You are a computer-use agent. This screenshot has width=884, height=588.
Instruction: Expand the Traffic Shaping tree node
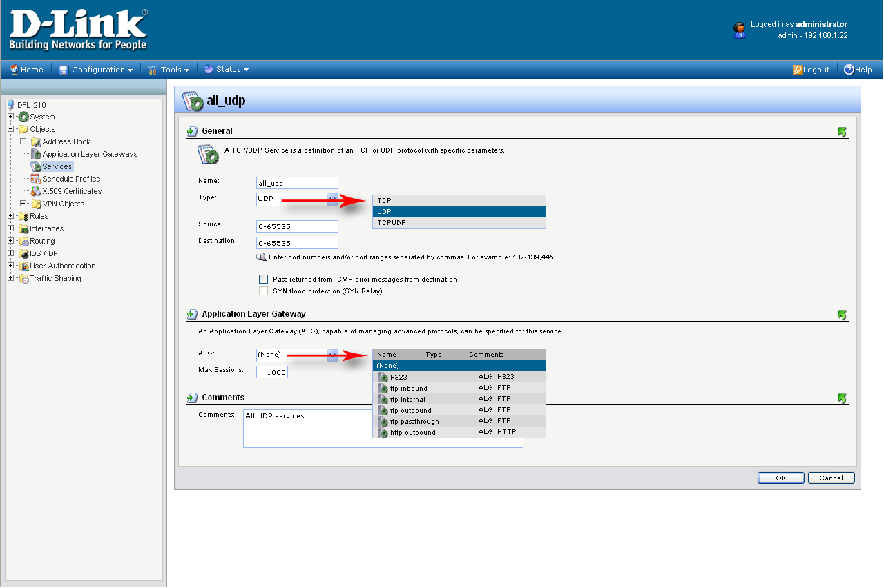(x=11, y=278)
